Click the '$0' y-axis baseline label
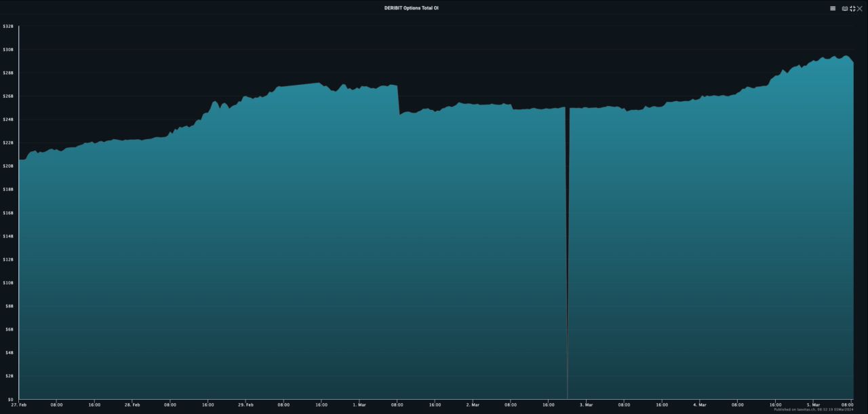868x414 pixels. tap(10, 399)
